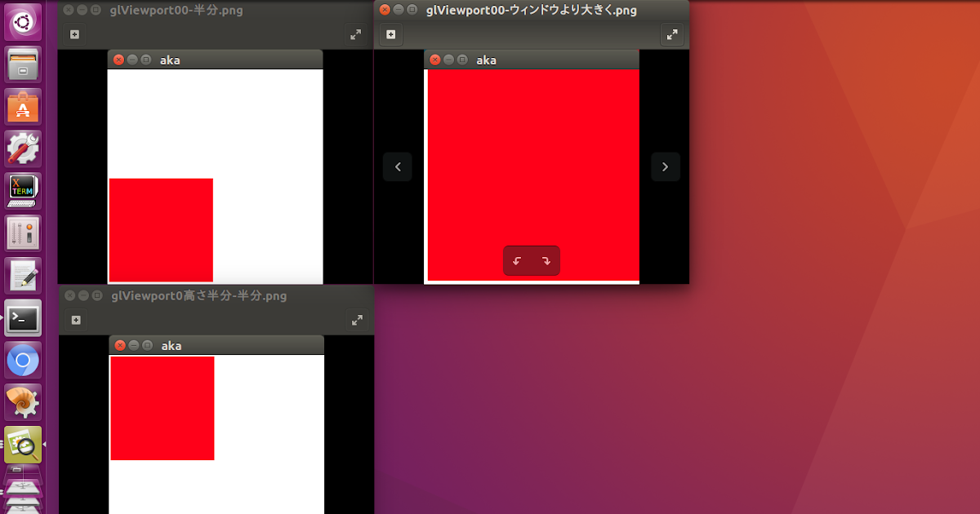Launch the web browser from the dock
This screenshot has width=980, height=514.
[x=22, y=360]
